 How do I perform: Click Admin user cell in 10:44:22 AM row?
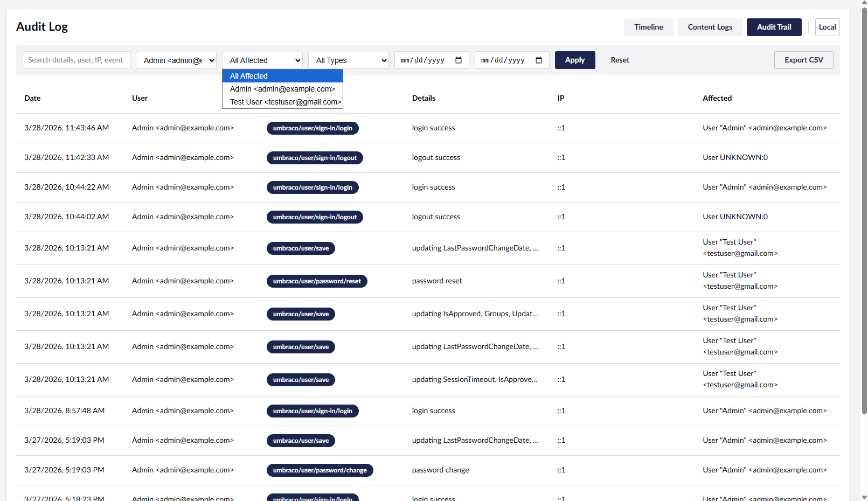click(x=183, y=187)
